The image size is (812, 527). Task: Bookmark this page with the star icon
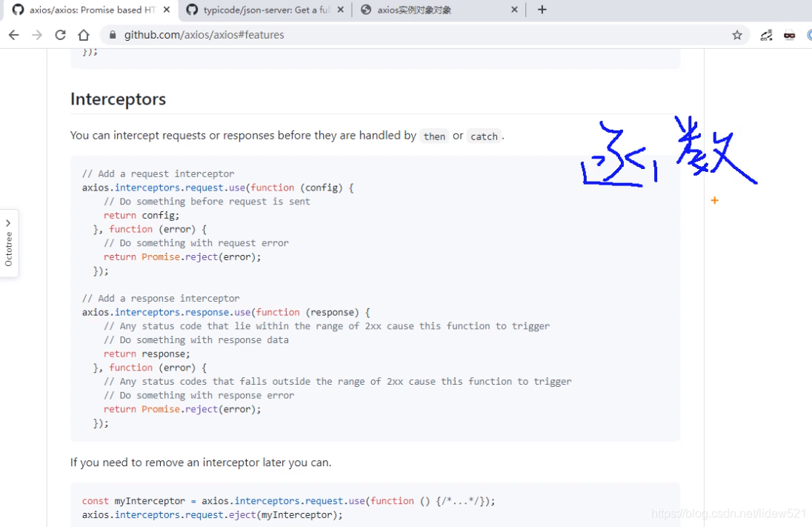(x=737, y=35)
